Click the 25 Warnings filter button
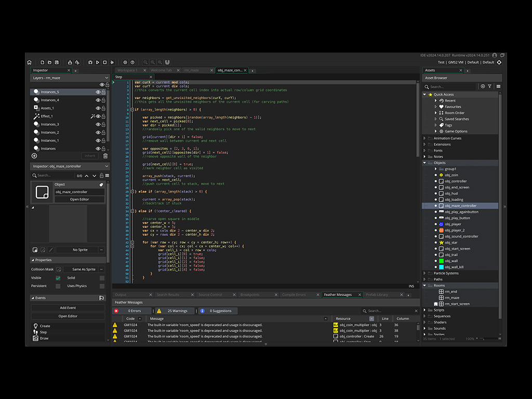The image size is (532, 399). coord(174,311)
